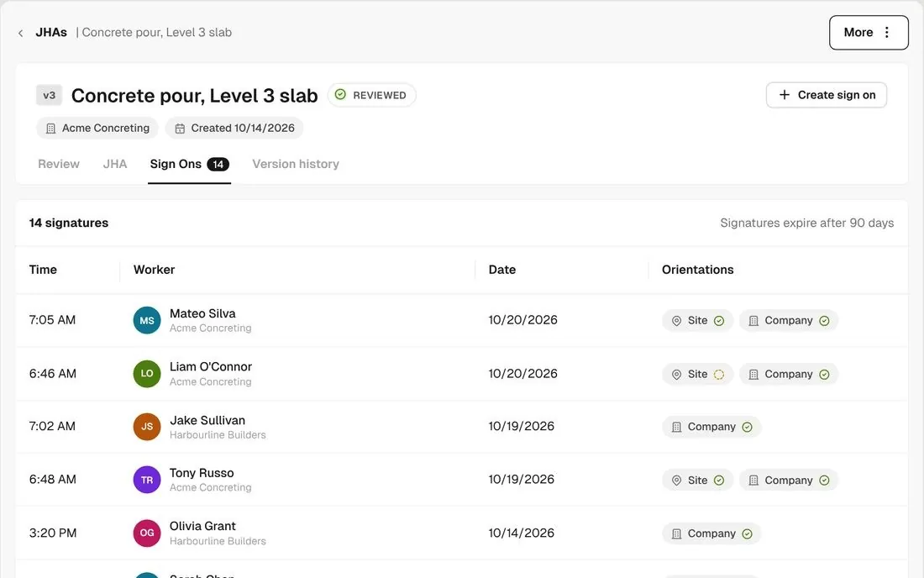Click Concrete pour, Level 3 slab breadcrumb text

(x=157, y=33)
